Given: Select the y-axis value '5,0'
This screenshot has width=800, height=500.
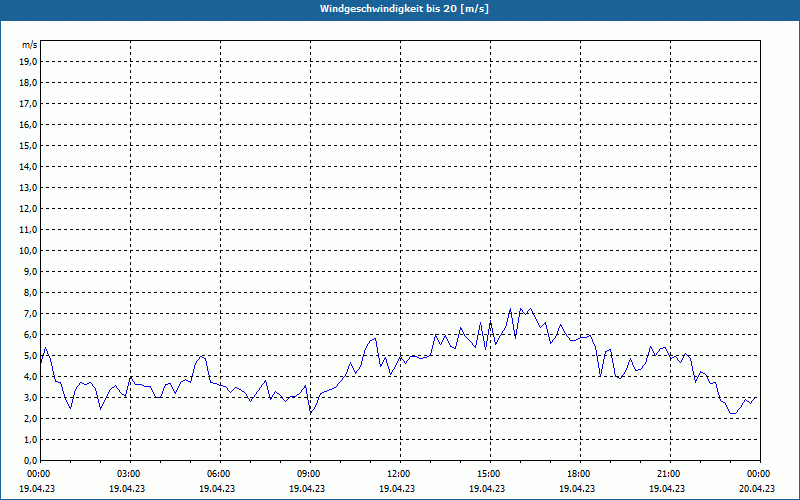Looking at the screenshot, I should point(30,355).
